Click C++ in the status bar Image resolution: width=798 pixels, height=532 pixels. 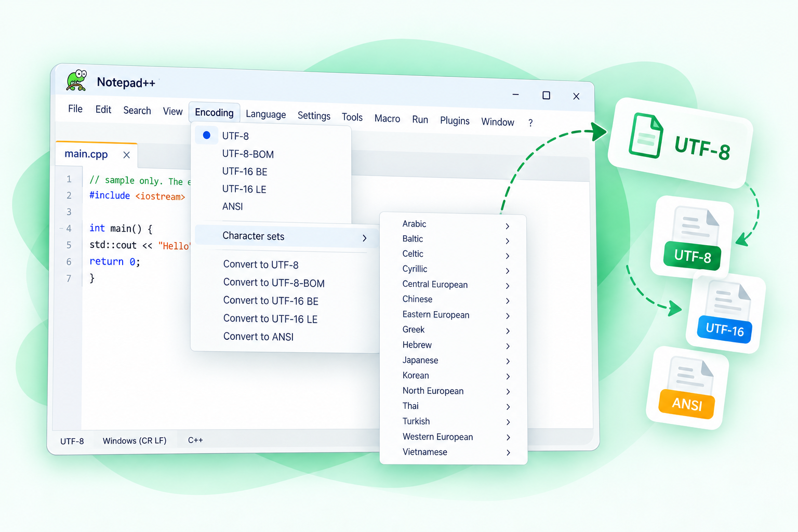point(195,440)
